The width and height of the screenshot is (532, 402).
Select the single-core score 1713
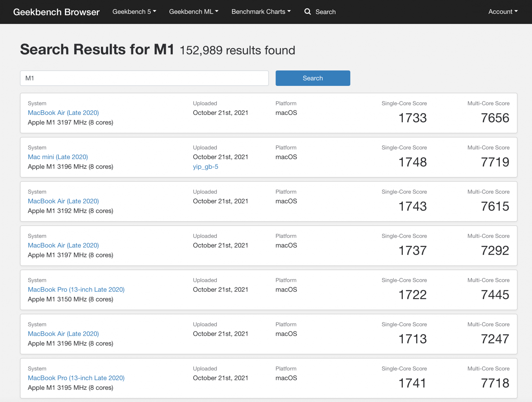pos(413,339)
